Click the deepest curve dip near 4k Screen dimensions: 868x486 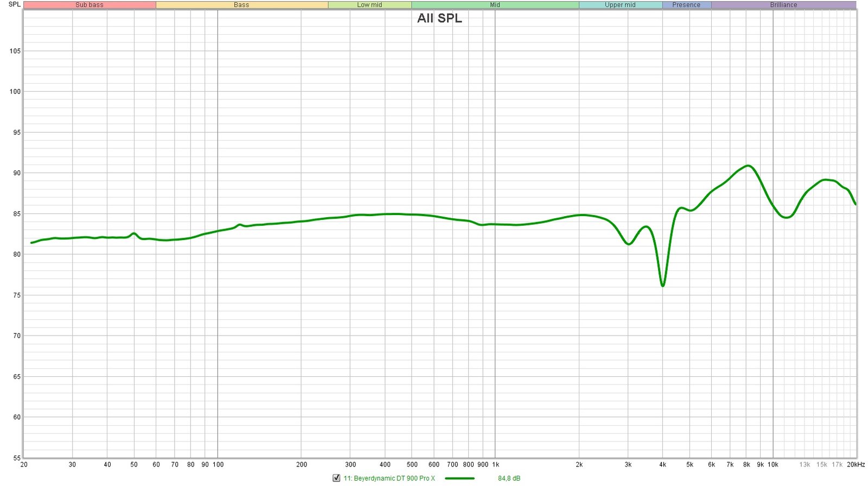click(x=662, y=285)
